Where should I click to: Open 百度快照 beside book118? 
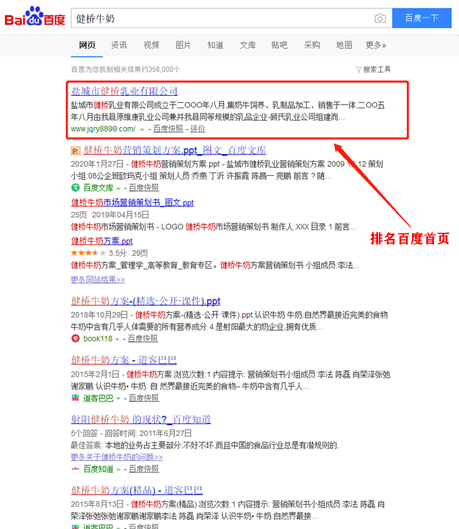point(143,338)
